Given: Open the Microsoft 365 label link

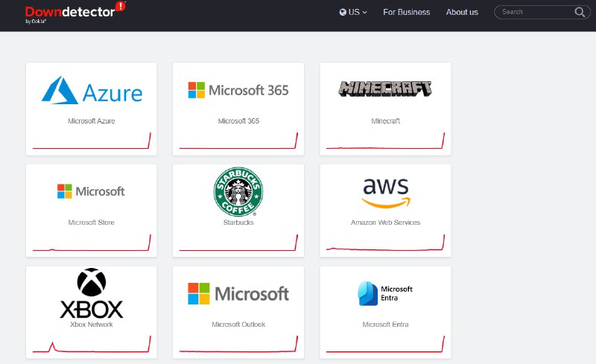Looking at the screenshot, I should [x=238, y=121].
